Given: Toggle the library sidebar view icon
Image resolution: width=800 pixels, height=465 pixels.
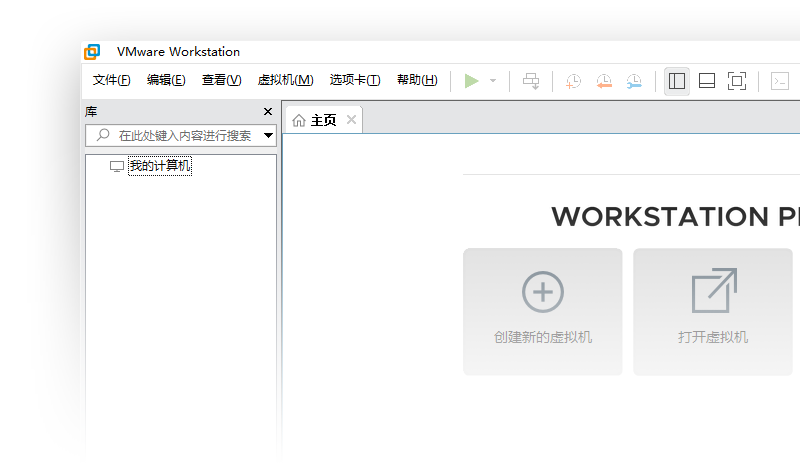Looking at the screenshot, I should pos(677,81).
